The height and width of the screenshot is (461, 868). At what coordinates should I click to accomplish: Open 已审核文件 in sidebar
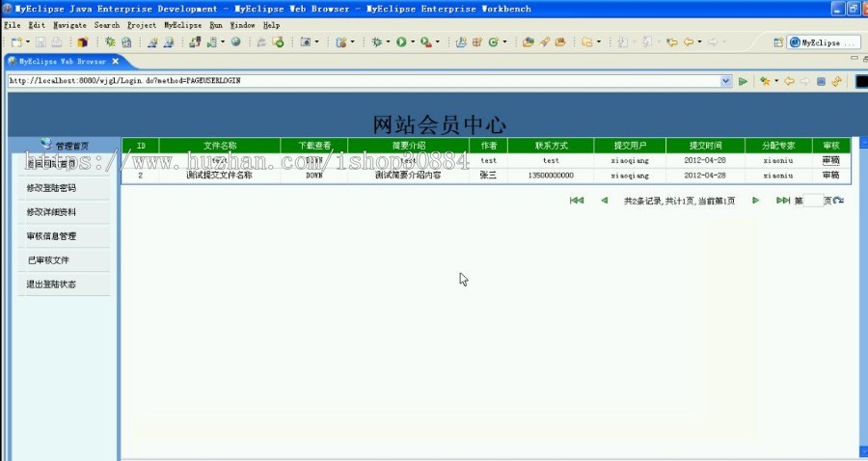click(48, 260)
